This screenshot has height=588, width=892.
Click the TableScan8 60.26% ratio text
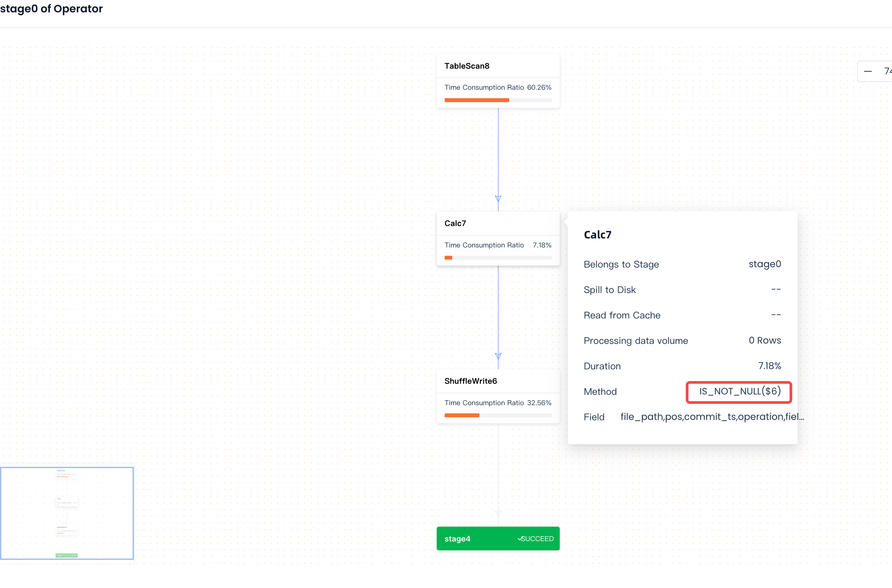pyautogui.click(x=539, y=87)
